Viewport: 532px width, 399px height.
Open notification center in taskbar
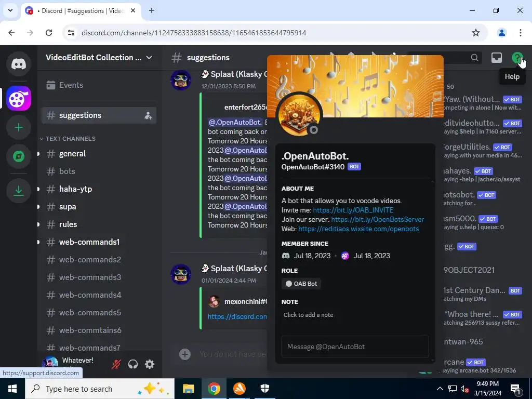tap(516, 389)
